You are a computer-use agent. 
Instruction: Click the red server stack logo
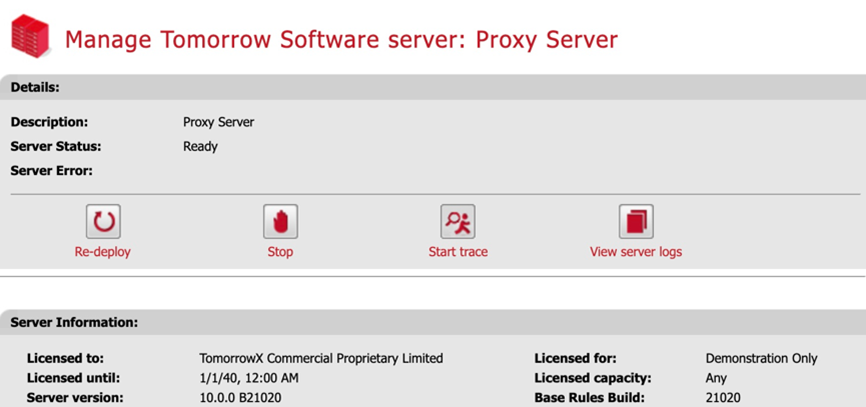pyautogui.click(x=30, y=36)
